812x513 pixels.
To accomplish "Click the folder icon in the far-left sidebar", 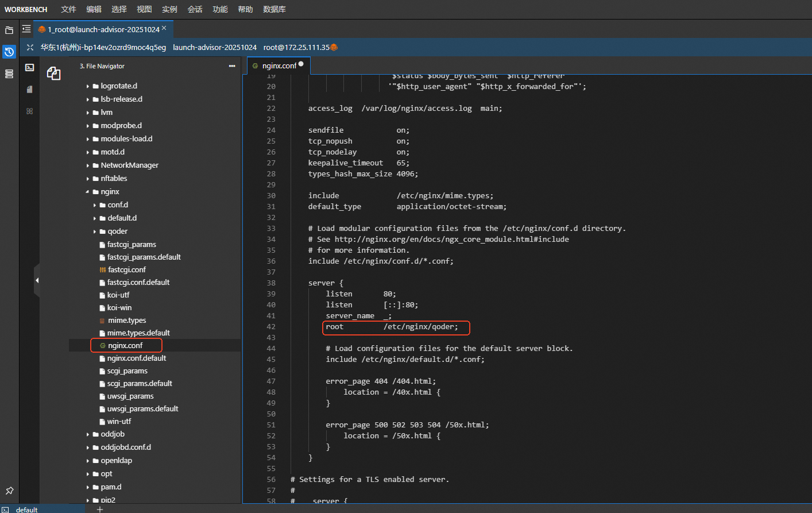I will [9, 30].
